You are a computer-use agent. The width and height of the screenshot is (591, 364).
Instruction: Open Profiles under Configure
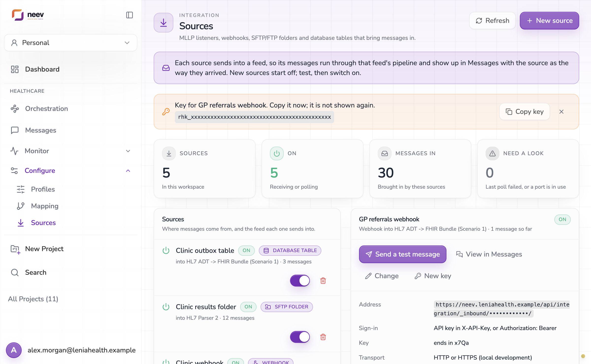pos(43,189)
